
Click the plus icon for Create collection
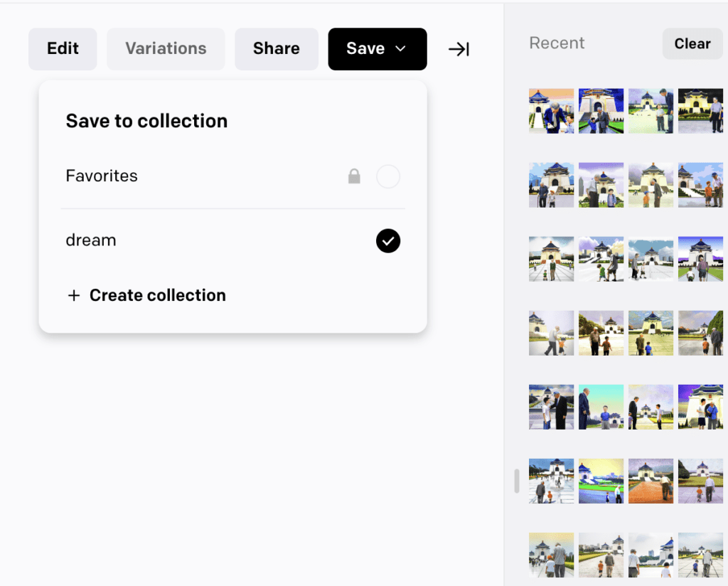pos(73,296)
